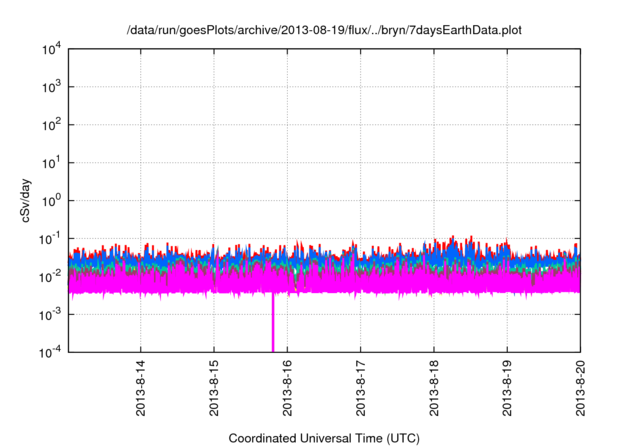
Task: Click the plot file path title
Action: pyautogui.click(x=324, y=30)
